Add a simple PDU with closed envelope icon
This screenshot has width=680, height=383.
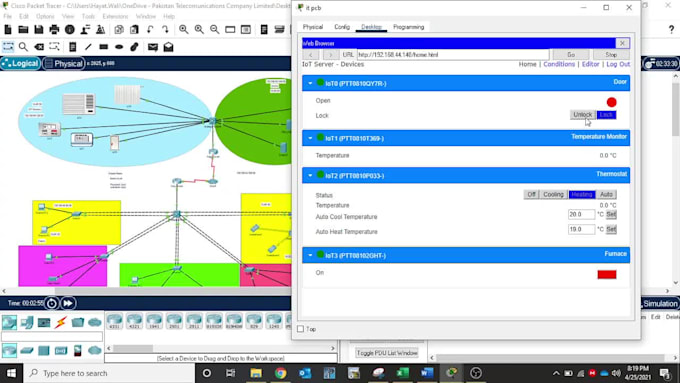pos(153,47)
